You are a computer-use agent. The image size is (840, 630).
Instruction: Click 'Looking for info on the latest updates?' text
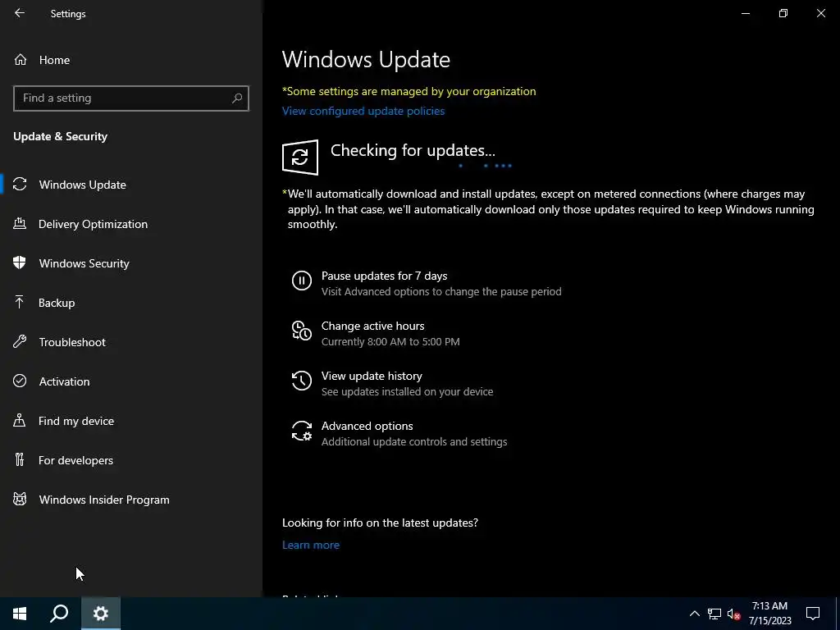380,523
